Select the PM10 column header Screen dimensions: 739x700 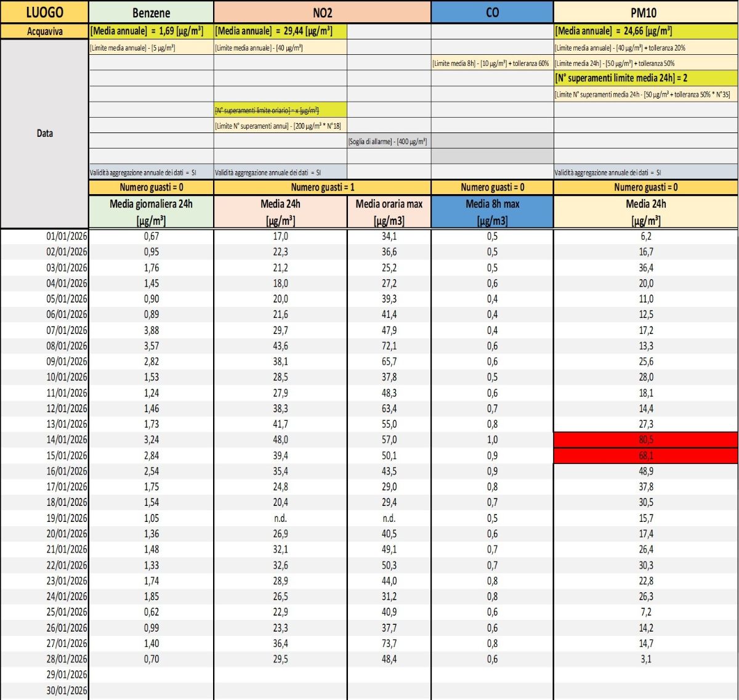tap(645, 12)
